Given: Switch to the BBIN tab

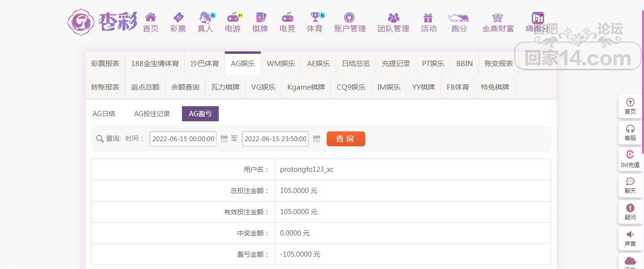Looking at the screenshot, I should (x=464, y=63).
